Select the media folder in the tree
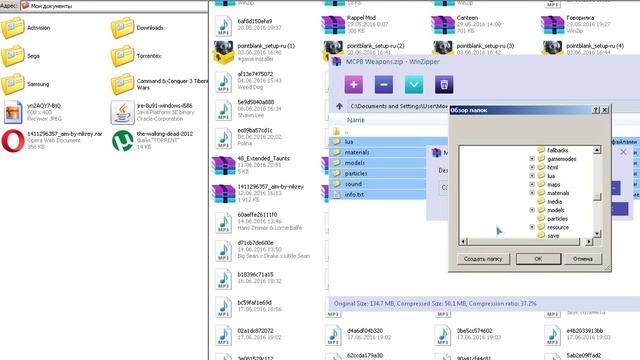The width and height of the screenshot is (640, 360). [x=550, y=202]
